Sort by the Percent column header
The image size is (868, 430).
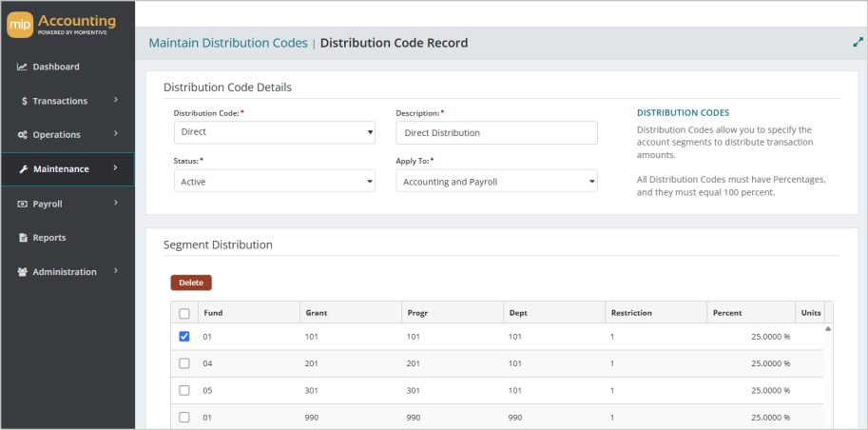(751, 313)
